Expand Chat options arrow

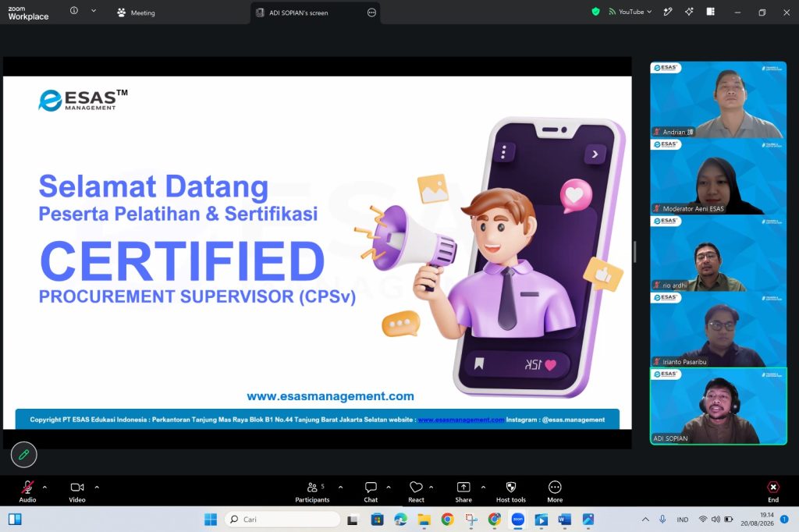click(389, 488)
